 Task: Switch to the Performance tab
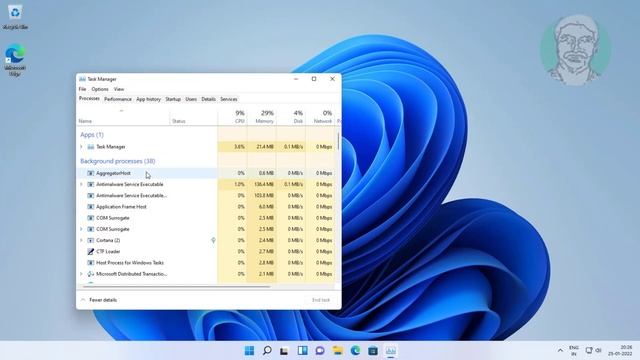tap(118, 99)
